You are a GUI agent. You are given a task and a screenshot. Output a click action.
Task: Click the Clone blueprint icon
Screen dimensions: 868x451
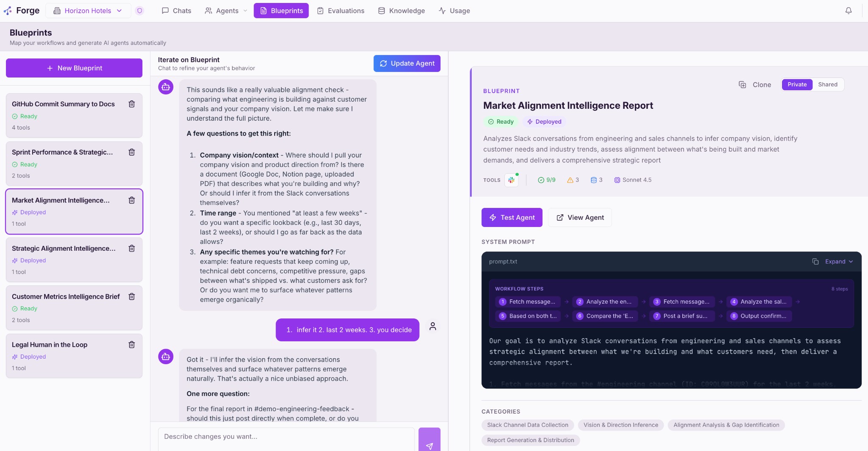click(x=743, y=85)
